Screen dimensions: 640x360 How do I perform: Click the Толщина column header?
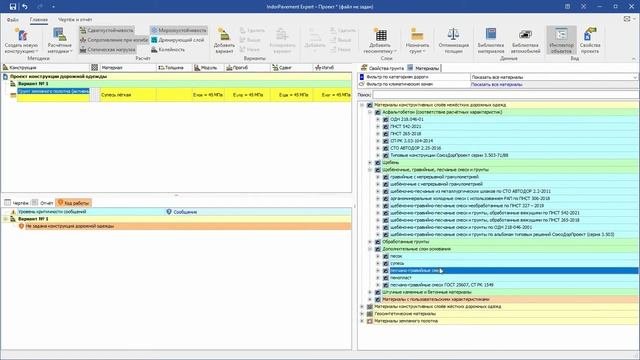pos(174,67)
